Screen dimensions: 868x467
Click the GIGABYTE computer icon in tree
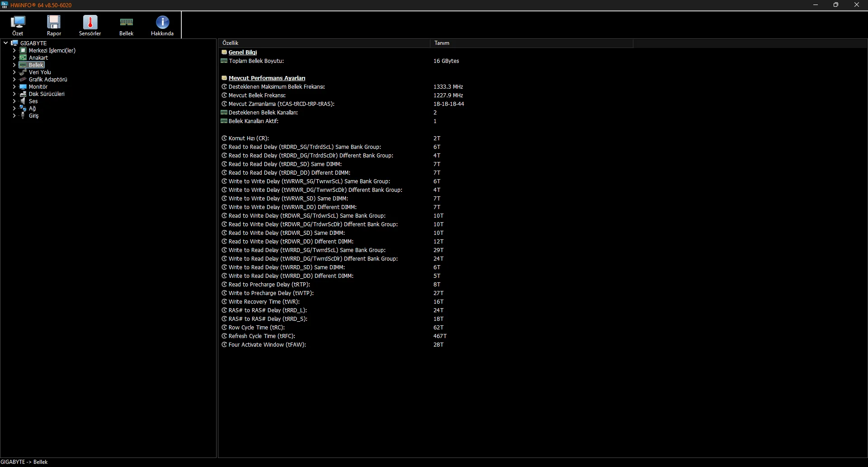(x=14, y=43)
